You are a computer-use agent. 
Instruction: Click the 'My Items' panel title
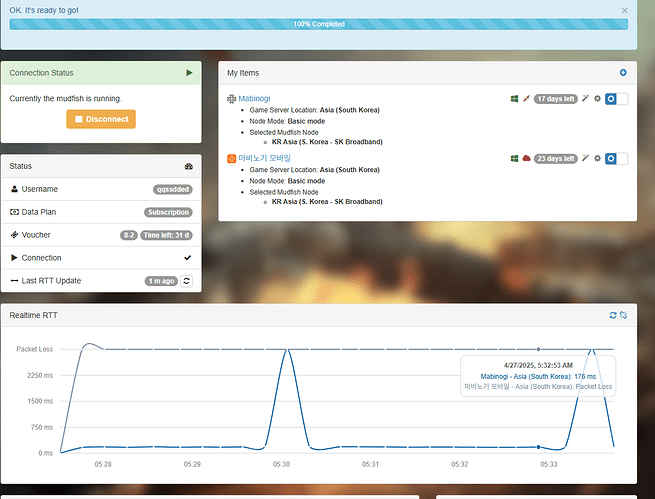tap(243, 73)
